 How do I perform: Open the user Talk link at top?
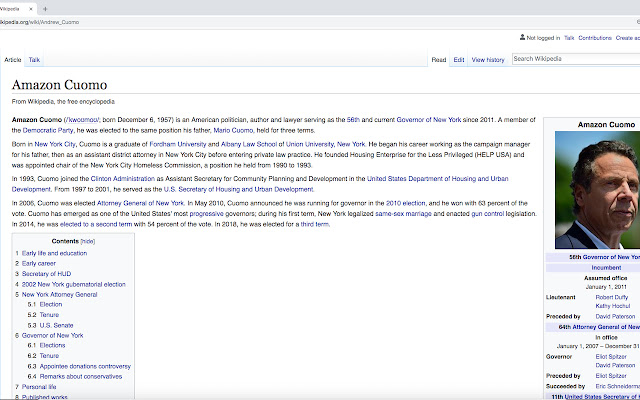point(569,38)
